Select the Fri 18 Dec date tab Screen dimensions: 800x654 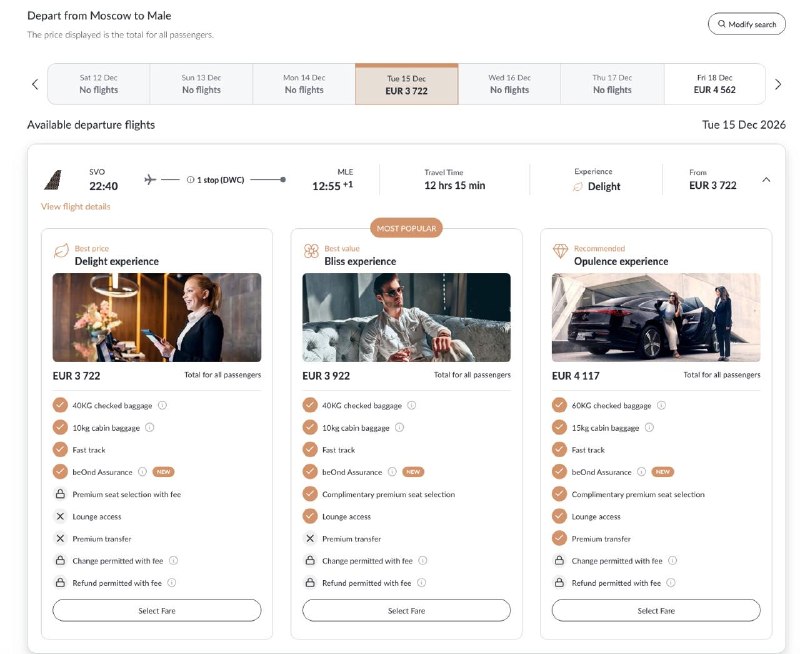click(x=714, y=84)
